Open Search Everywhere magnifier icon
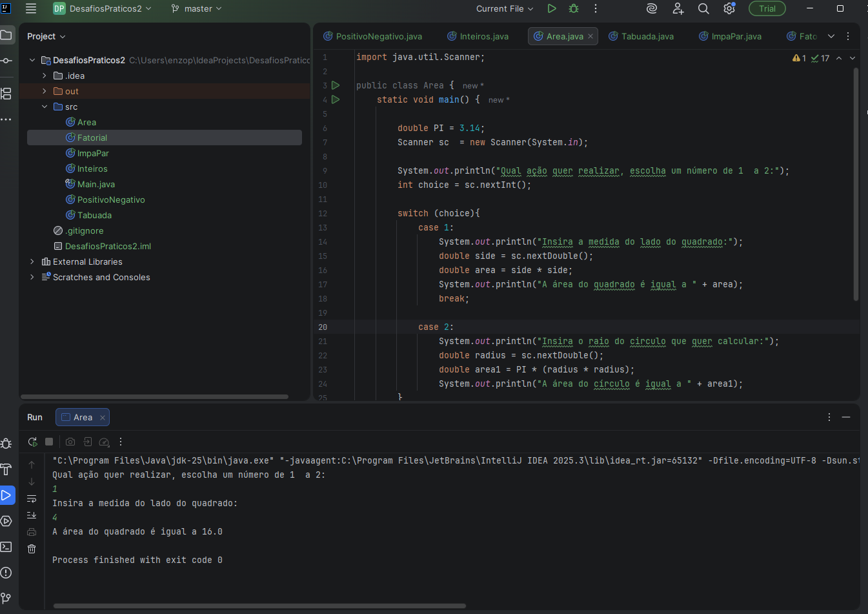The width and height of the screenshot is (868, 614). (703, 8)
